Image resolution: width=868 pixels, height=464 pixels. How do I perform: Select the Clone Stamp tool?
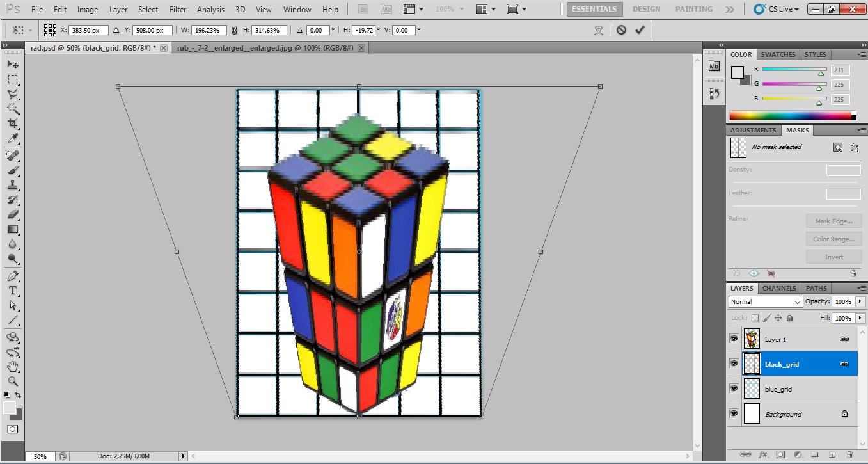(x=13, y=185)
